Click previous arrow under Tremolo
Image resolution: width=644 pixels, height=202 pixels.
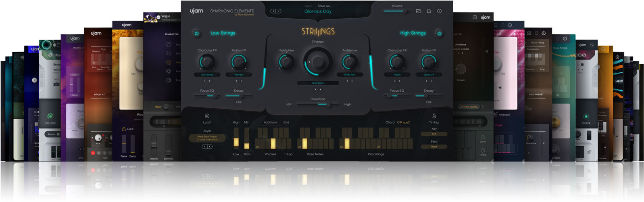tap(236, 81)
